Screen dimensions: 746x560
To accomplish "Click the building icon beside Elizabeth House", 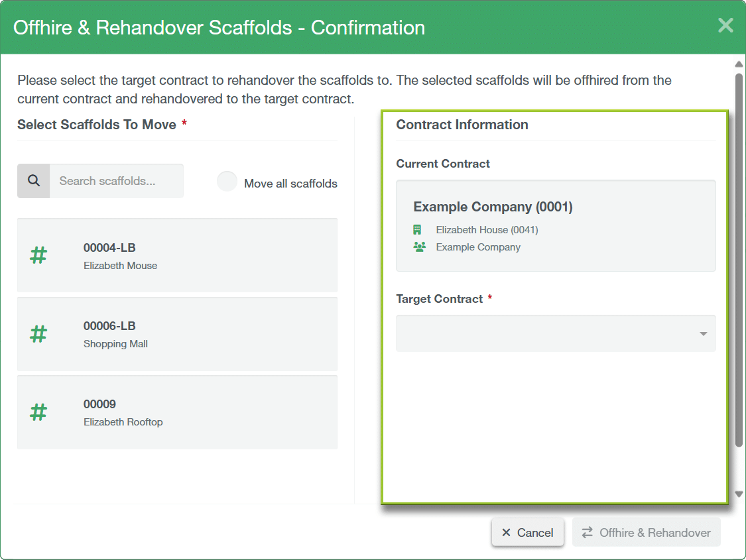I will (x=418, y=230).
